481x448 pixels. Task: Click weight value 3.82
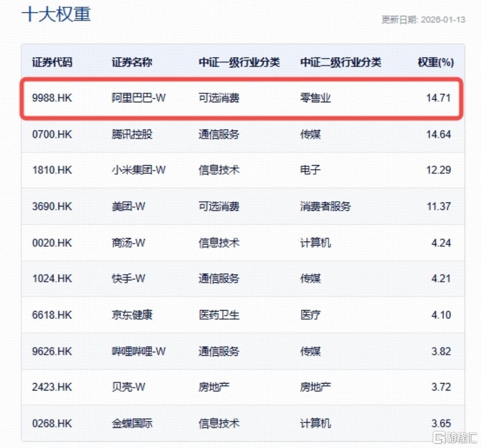pyautogui.click(x=441, y=351)
